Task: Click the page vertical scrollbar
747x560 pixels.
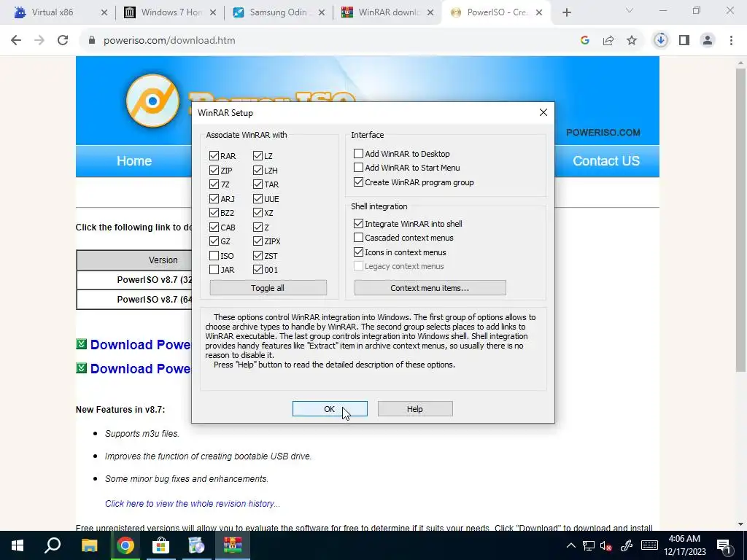Action: (x=740, y=219)
